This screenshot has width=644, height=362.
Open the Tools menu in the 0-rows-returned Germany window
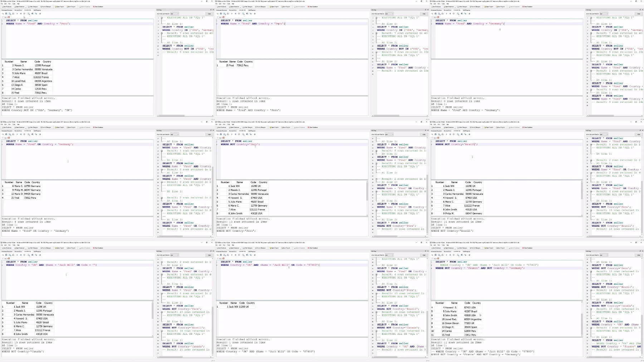tap(443, 4)
